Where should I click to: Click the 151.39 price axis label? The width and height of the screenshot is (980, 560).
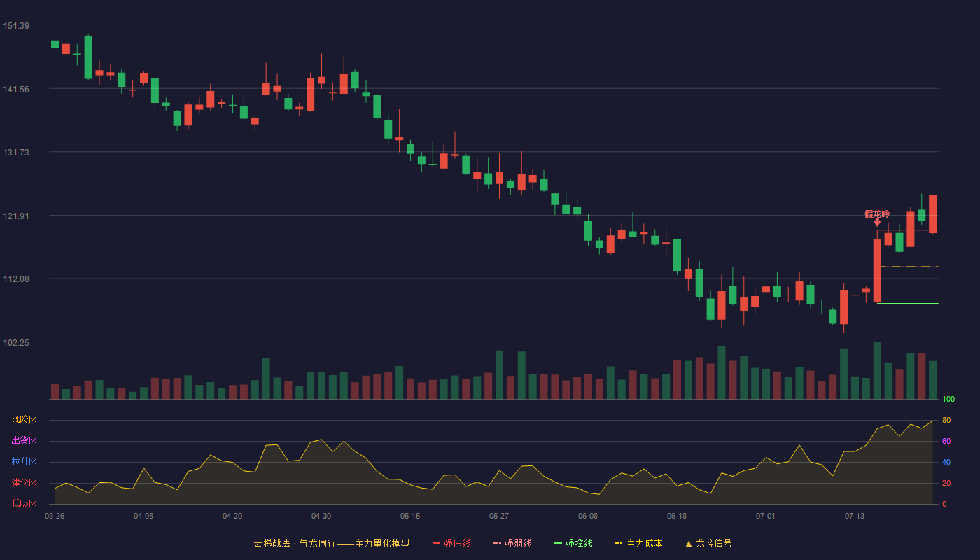pos(16,26)
